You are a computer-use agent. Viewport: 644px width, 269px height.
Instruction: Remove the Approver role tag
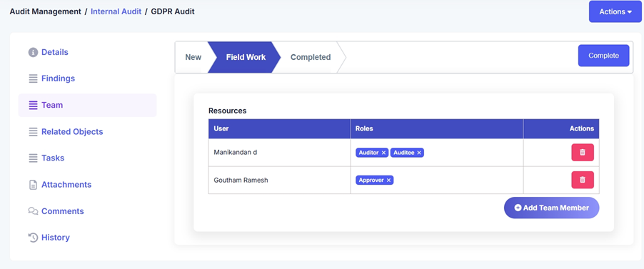click(x=388, y=181)
